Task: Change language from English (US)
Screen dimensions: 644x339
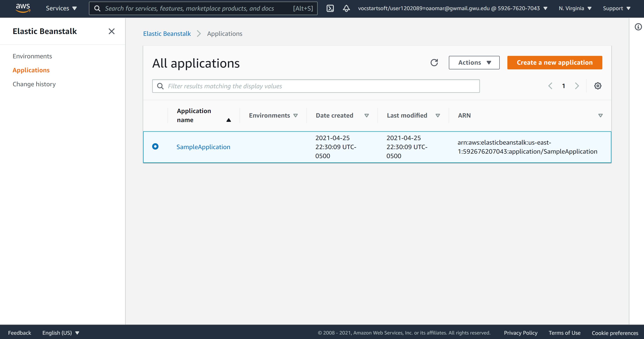Action: point(61,333)
